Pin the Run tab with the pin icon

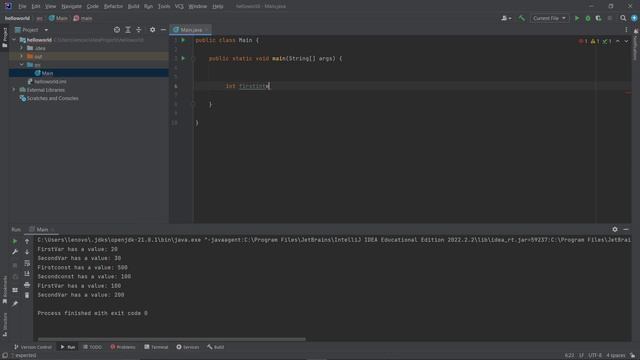[x=15, y=304]
